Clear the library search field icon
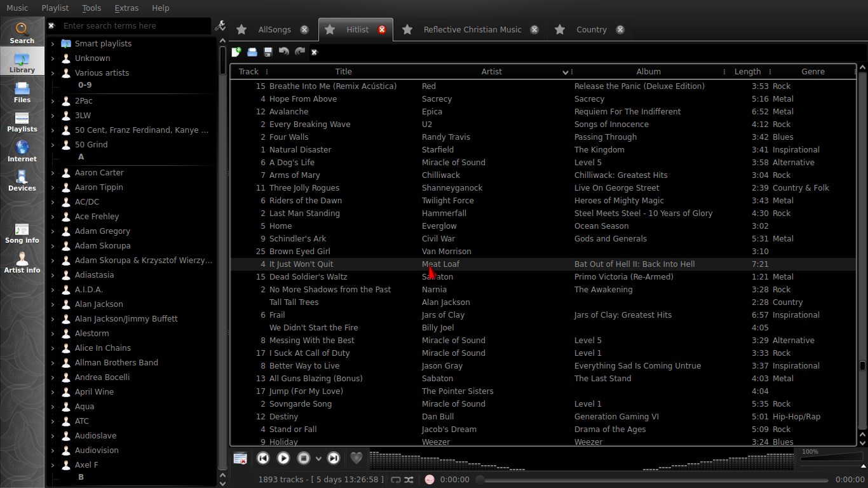Screen dimensions: 868x488 (x=51, y=26)
